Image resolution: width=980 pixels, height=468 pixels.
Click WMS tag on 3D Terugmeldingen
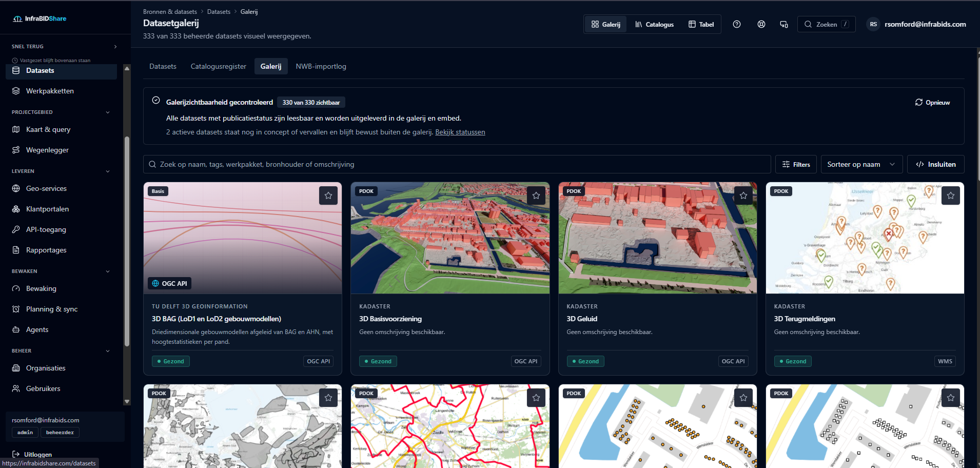tap(945, 361)
